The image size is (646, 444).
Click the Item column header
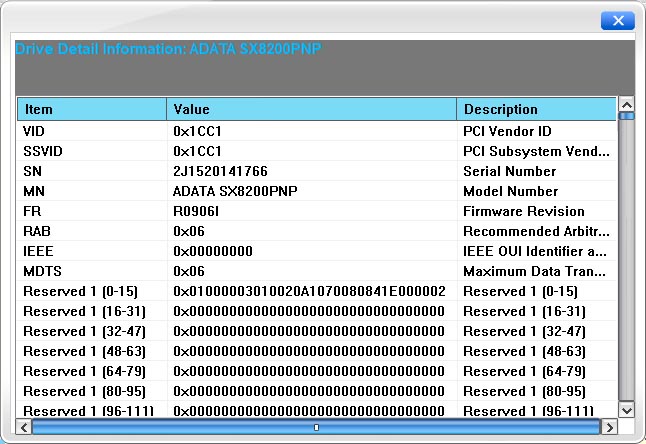coord(92,109)
